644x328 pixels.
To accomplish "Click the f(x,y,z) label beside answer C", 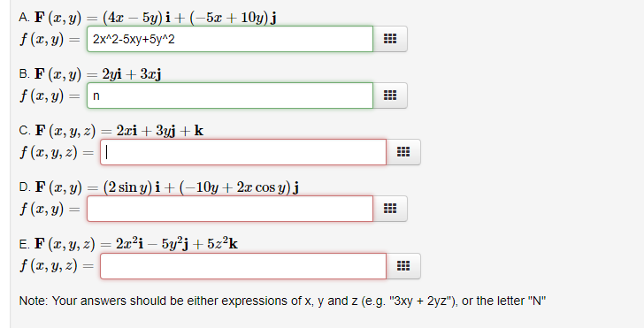I will coord(57,153).
